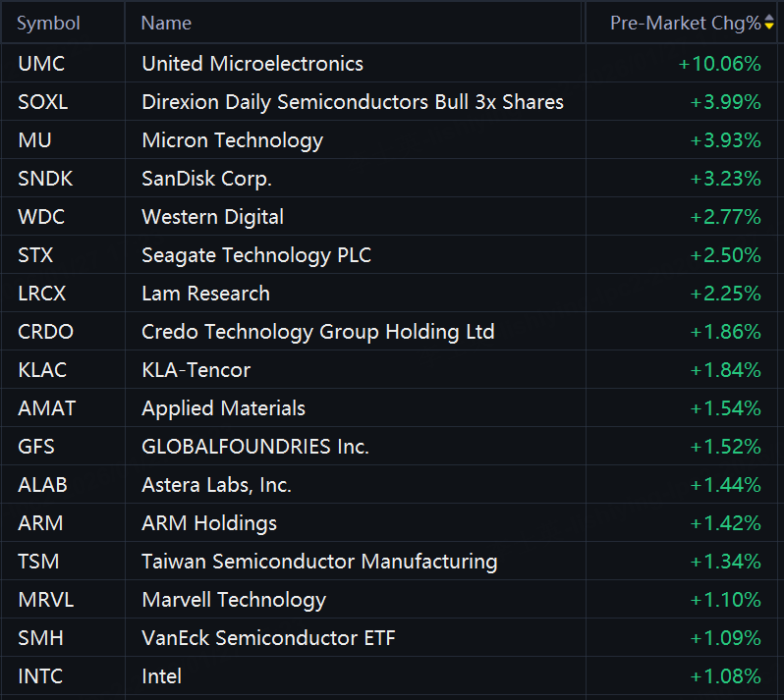This screenshot has height=700, width=784.
Task: Click VanEck Semiconductor ETF name
Action: [x=268, y=638]
